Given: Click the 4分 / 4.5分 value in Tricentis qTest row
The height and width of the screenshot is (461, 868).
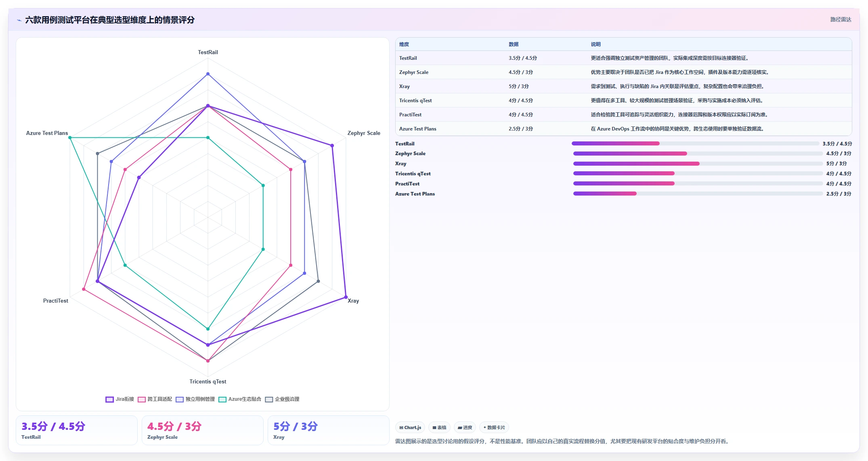Looking at the screenshot, I should point(521,101).
